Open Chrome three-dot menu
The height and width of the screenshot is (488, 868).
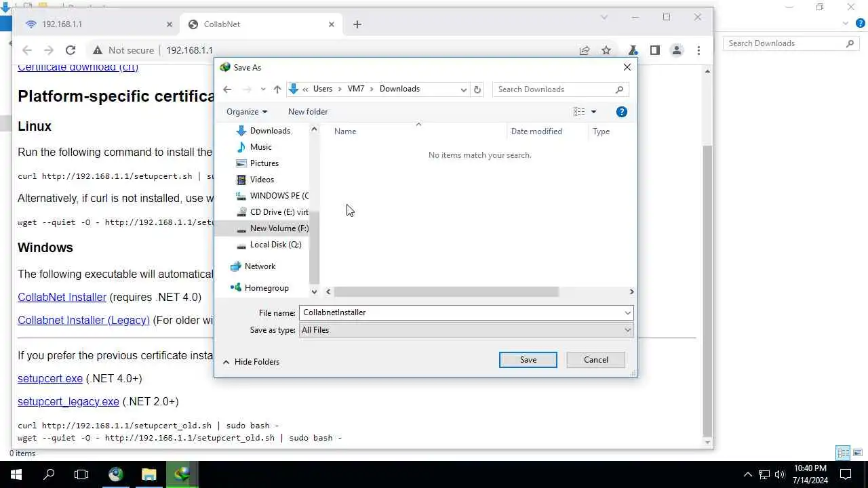pos(698,50)
